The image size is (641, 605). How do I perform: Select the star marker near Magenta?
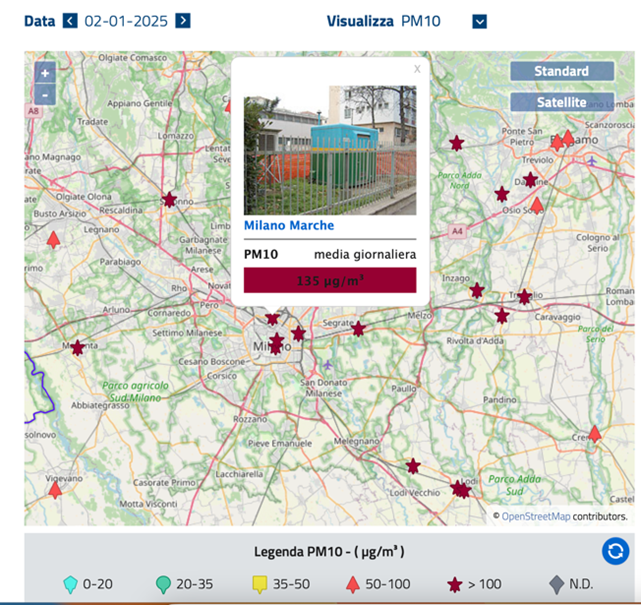(x=77, y=348)
